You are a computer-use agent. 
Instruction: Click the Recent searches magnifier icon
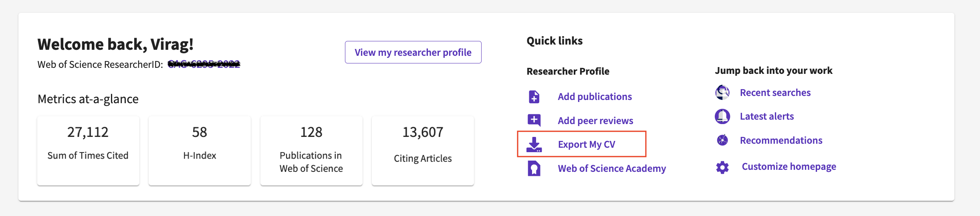[x=722, y=92]
